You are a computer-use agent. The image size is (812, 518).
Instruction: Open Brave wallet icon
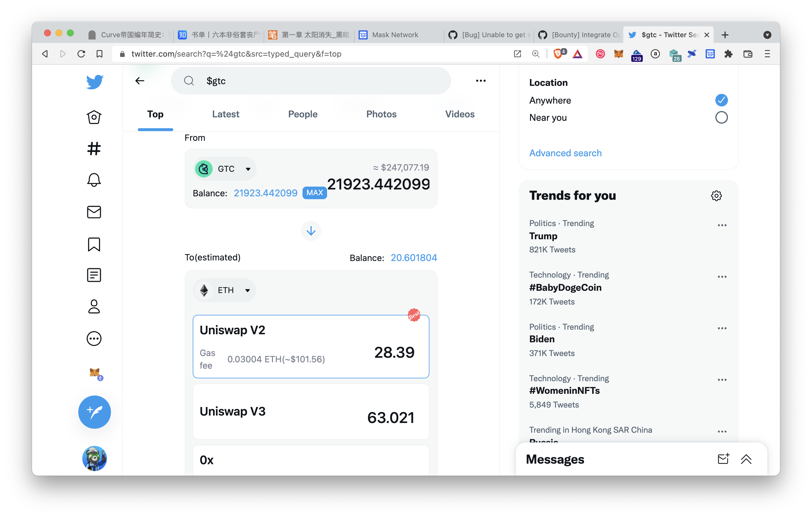(x=748, y=54)
